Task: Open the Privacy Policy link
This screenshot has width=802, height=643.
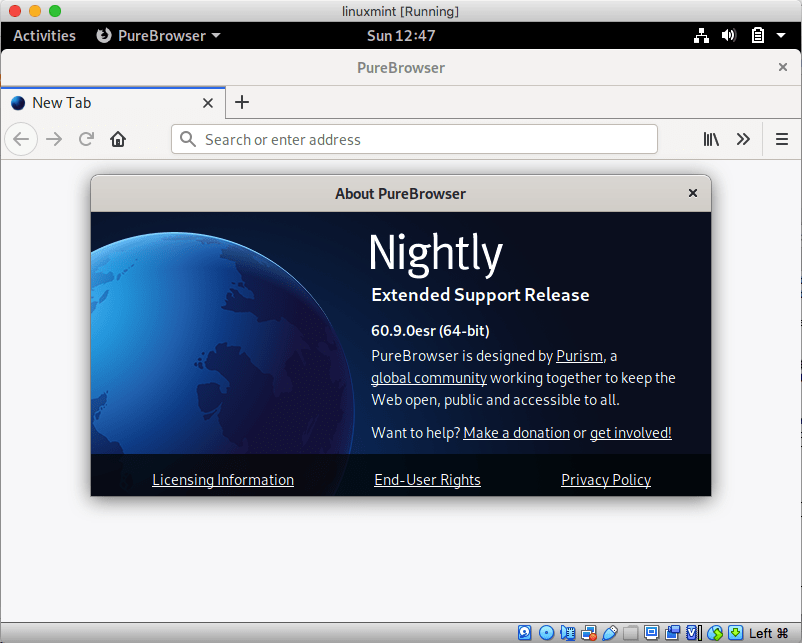Action: coord(606,480)
